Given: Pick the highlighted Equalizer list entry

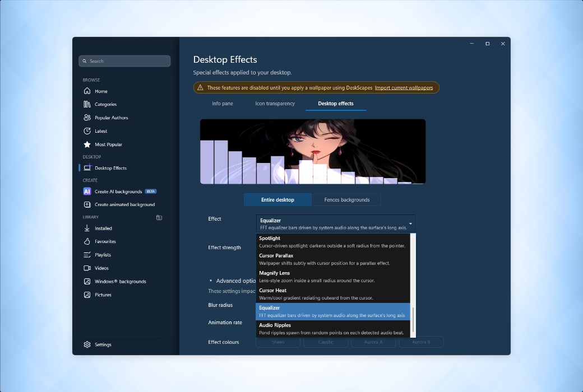Looking at the screenshot, I should 333,311.
